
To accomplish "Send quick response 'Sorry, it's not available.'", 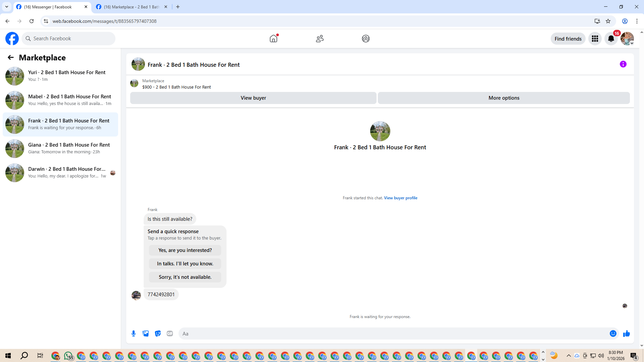I will click(x=185, y=277).
